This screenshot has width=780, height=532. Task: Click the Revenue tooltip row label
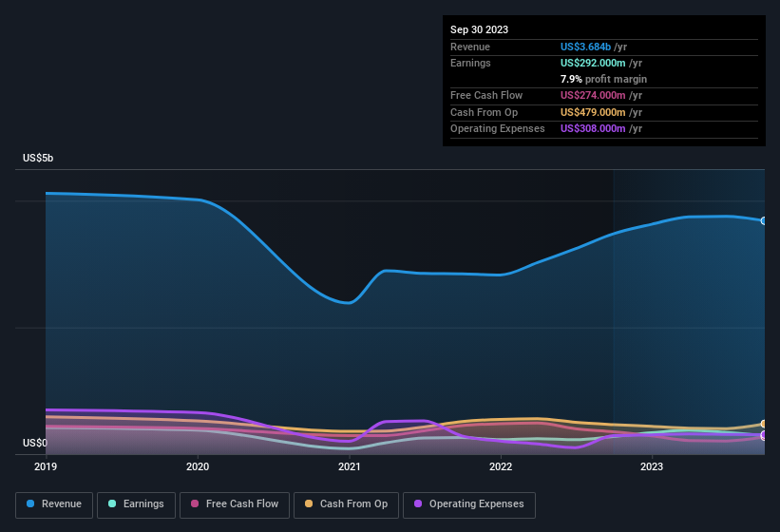(470, 47)
